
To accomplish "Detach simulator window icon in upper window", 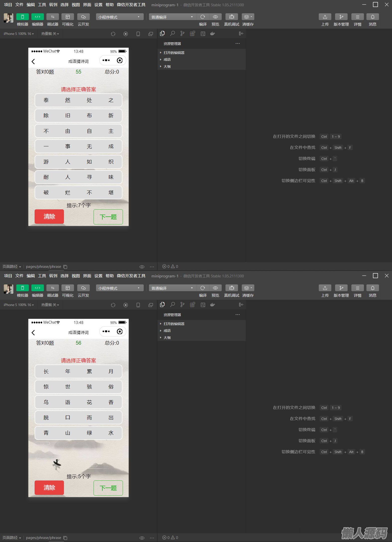I will (x=151, y=34).
